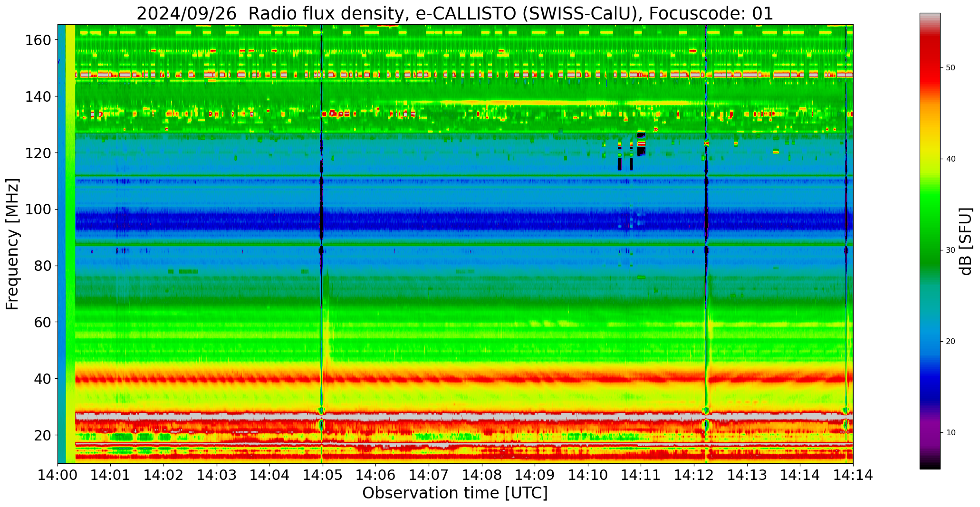980x507 pixels.
Task: Click the 20 MHz frequency tick label
Action: (43, 435)
